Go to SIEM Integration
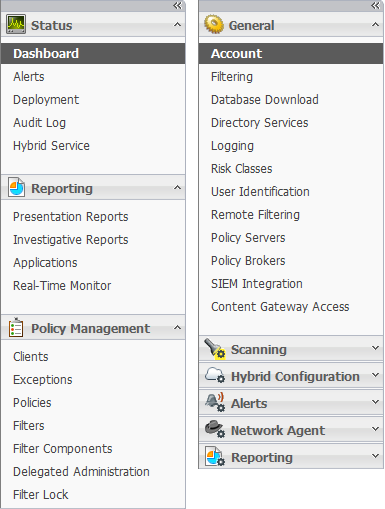The image size is (385, 509). [257, 284]
